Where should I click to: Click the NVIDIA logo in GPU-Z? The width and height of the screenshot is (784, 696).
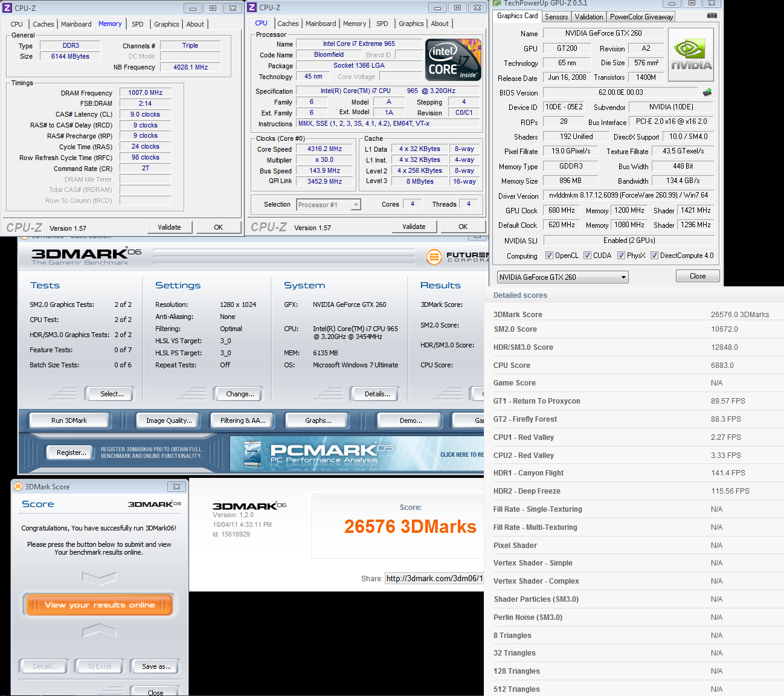[691, 54]
